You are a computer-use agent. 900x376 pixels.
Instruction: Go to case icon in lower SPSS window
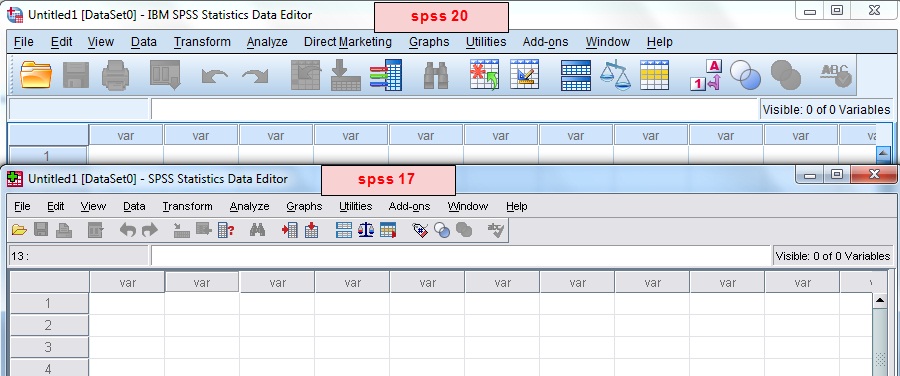click(182, 231)
